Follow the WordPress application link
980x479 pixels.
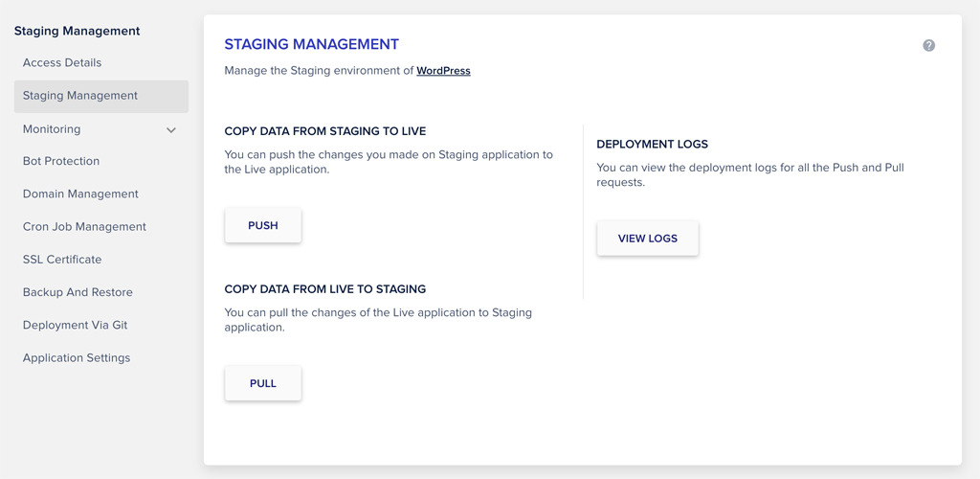tap(444, 71)
